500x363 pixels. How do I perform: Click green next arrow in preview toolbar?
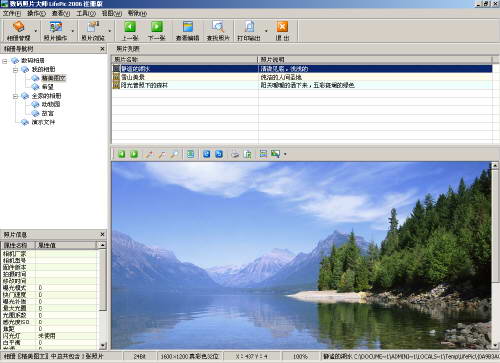point(134,154)
